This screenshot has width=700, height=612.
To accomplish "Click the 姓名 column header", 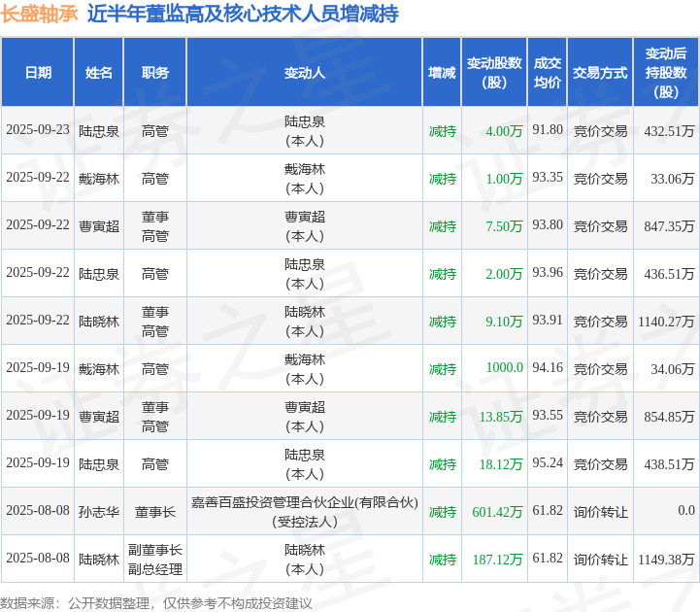I will pos(99,72).
